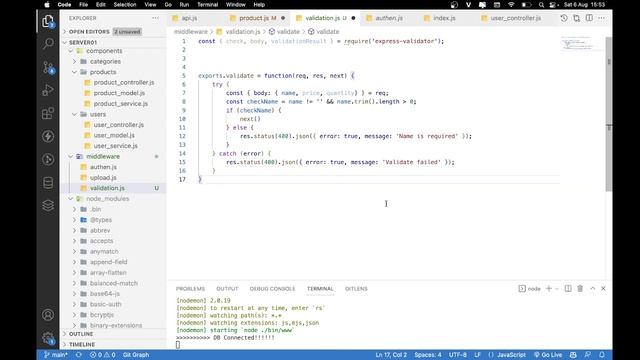Screen dimensions: 640x360
Task: Switch to the api.js editor tab
Action: tap(189, 18)
